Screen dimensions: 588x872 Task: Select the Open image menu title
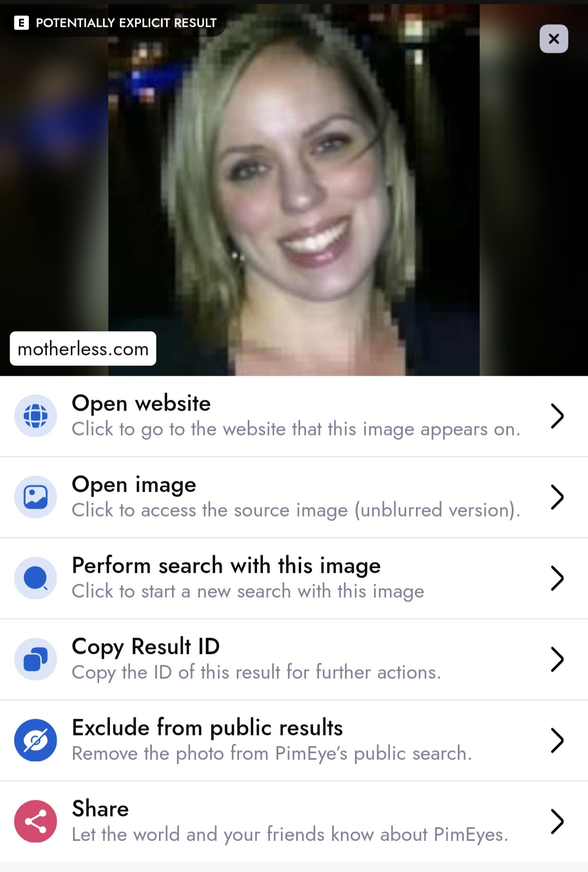click(134, 484)
